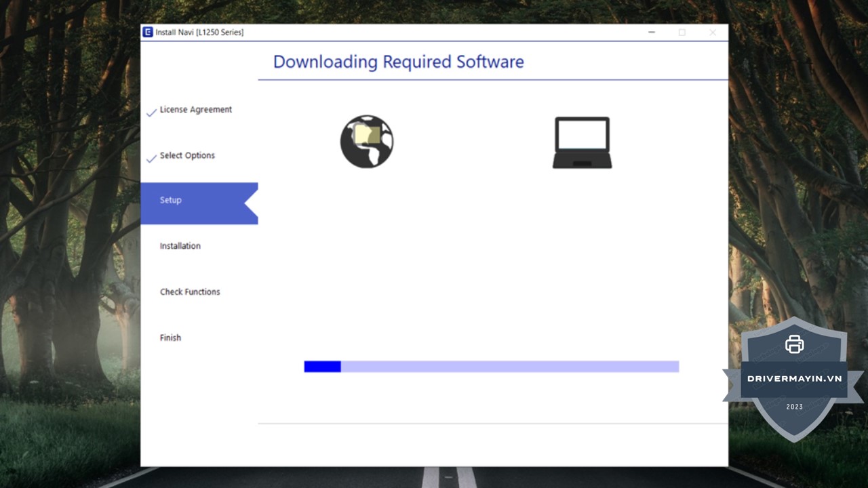868x488 pixels.
Task: Select the Select Options step
Action: point(187,155)
